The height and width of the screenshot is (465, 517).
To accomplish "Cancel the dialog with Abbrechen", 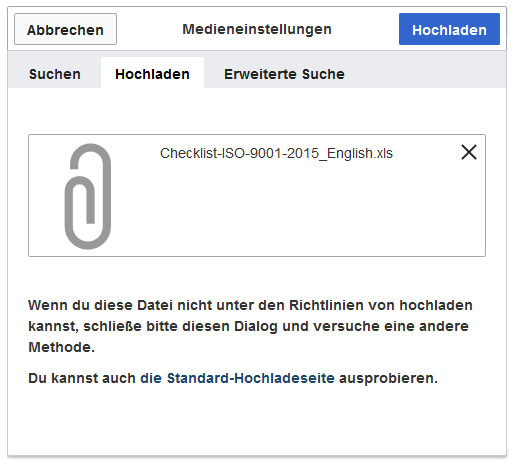I will (x=65, y=29).
